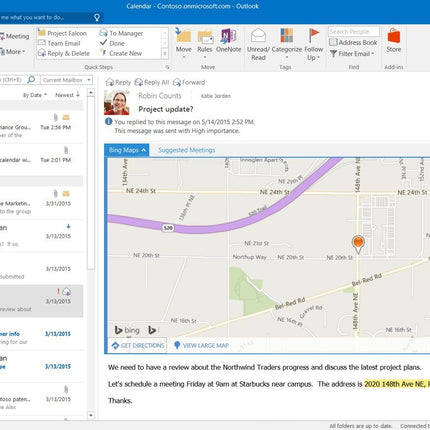Select Team Email quick step
430x430 pixels.
pos(59,43)
